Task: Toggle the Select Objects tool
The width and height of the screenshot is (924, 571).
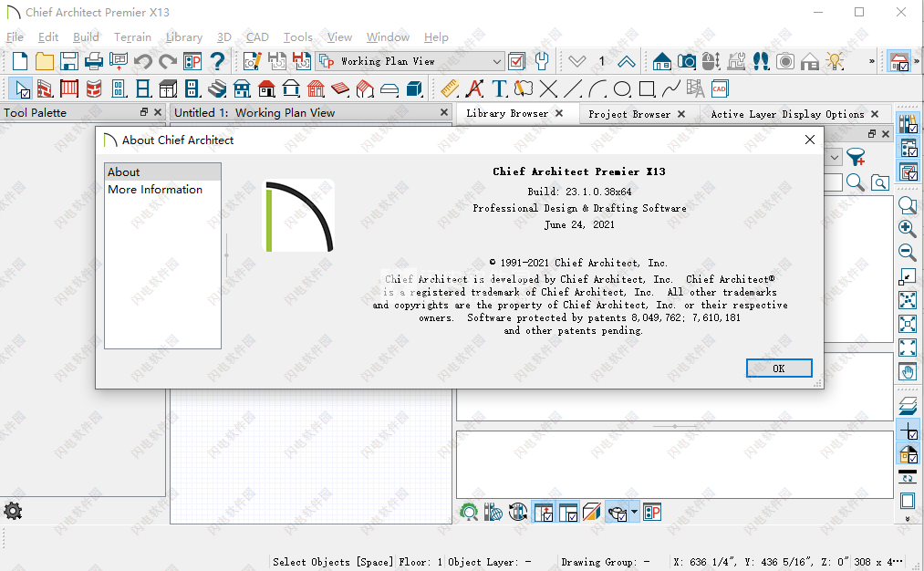Action: pos(21,89)
